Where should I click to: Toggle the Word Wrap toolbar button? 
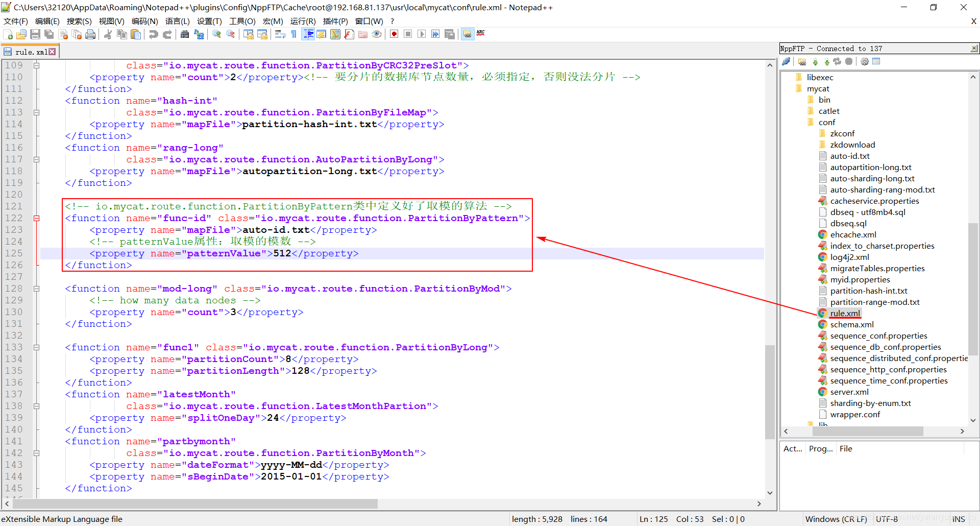coord(280,34)
